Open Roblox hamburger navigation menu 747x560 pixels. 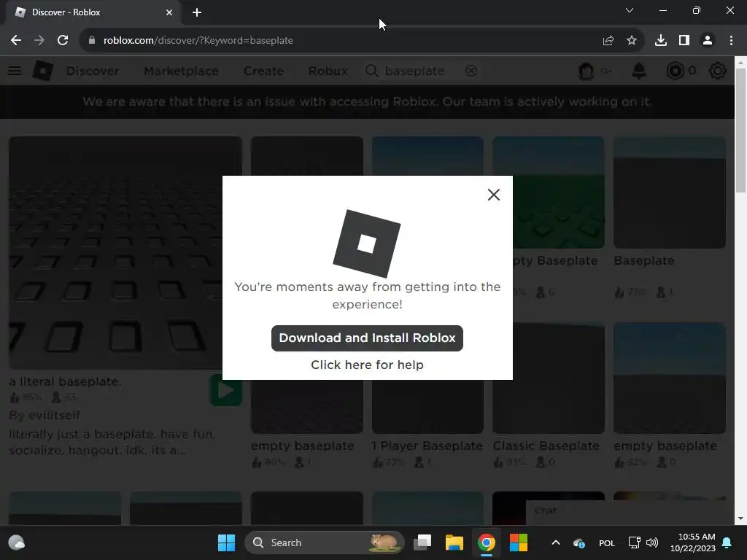coord(15,71)
